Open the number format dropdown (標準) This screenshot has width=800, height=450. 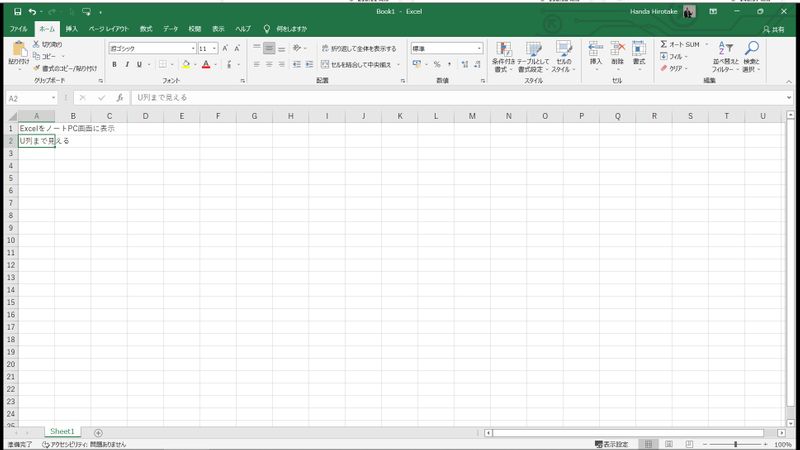click(479, 48)
